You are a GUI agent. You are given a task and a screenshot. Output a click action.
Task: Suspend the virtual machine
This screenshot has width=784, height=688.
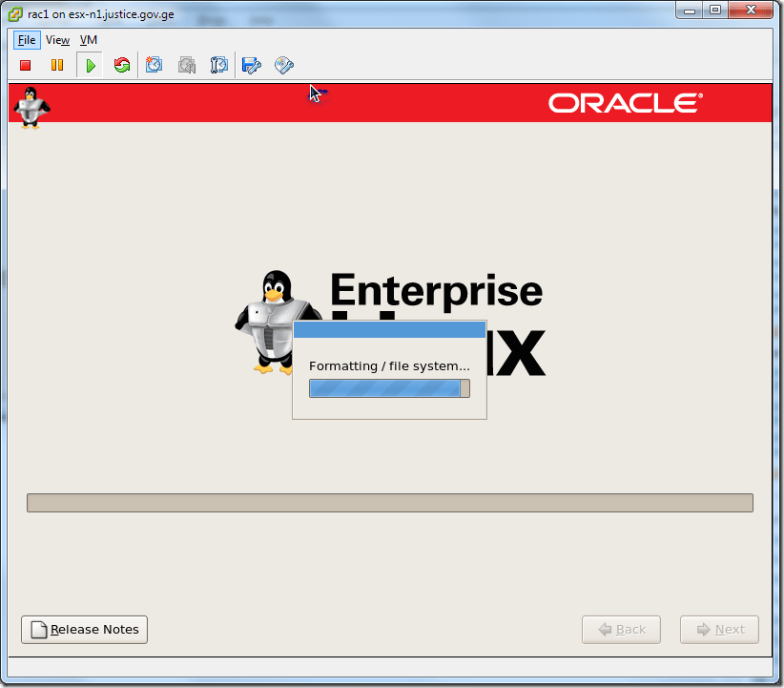[x=57, y=65]
